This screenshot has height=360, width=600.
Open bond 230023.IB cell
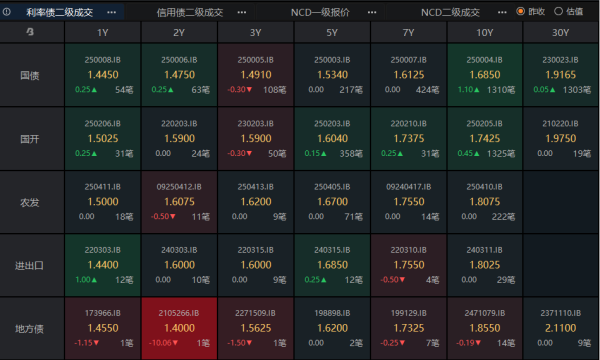(x=561, y=75)
